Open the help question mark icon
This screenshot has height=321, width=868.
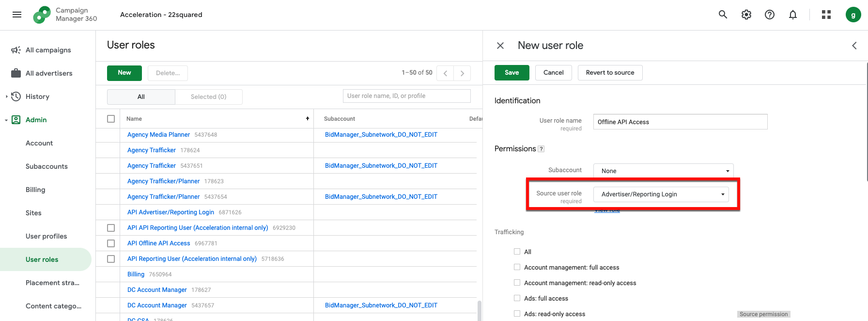[770, 15]
